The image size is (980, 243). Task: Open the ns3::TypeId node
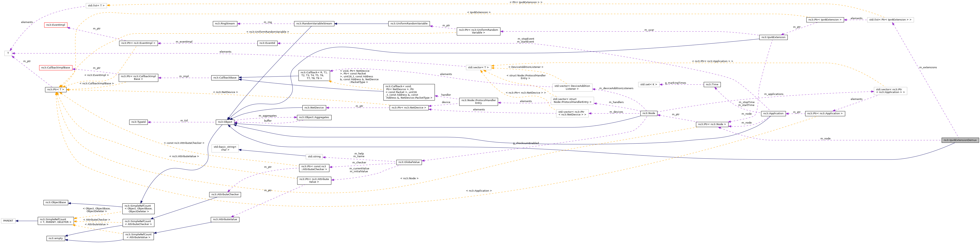pos(138,122)
